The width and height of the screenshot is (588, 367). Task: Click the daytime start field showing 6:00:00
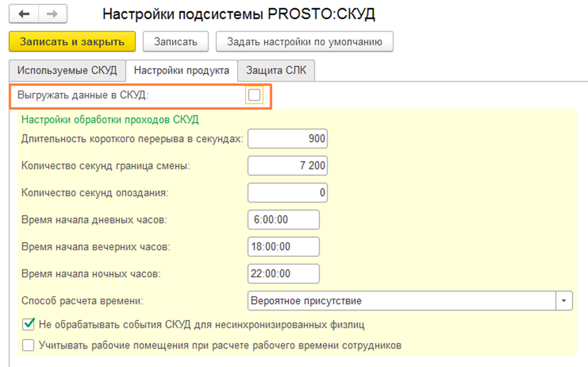click(x=284, y=219)
